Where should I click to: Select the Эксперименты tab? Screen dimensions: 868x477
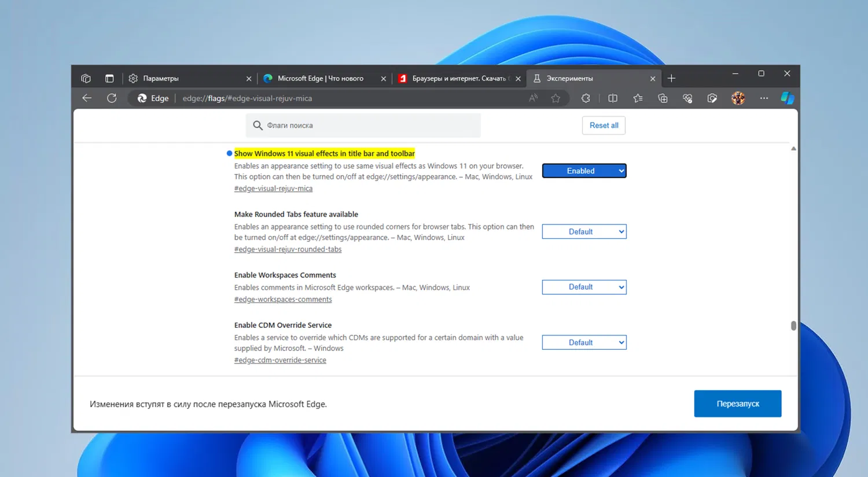(594, 78)
